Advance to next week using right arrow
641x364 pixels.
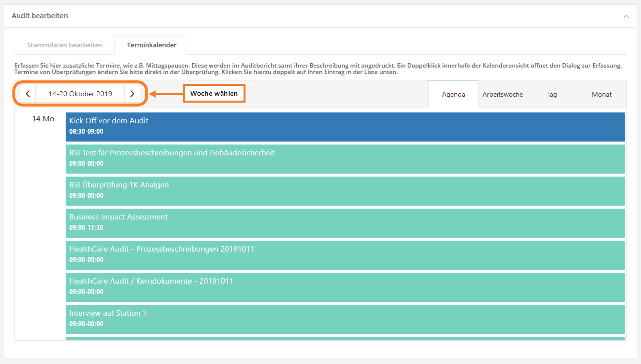tap(132, 94)
